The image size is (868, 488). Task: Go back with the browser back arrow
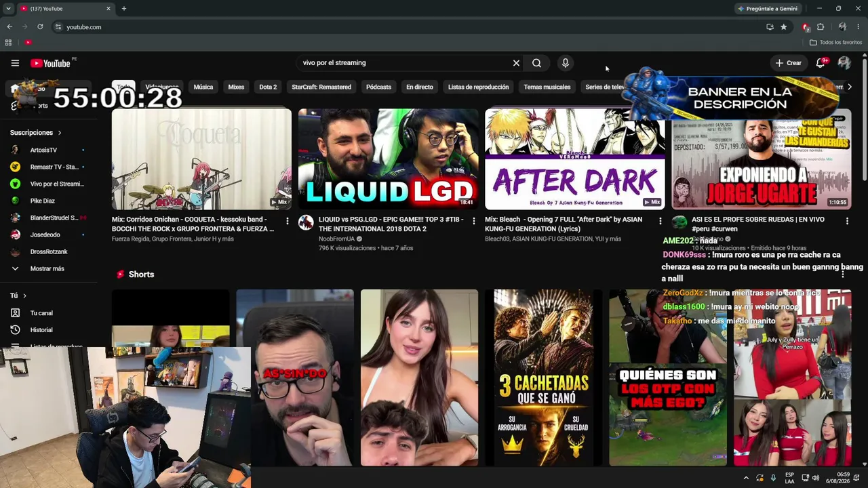(9, 27)
